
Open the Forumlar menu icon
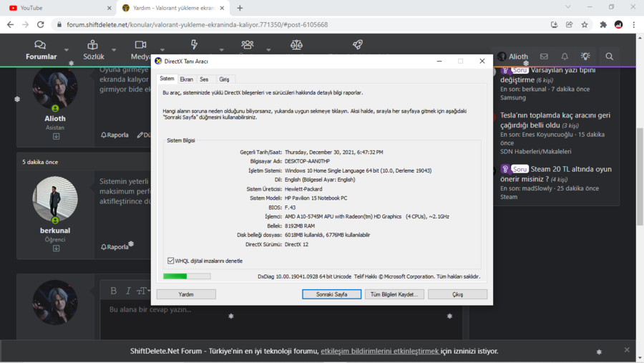[40, 44]
